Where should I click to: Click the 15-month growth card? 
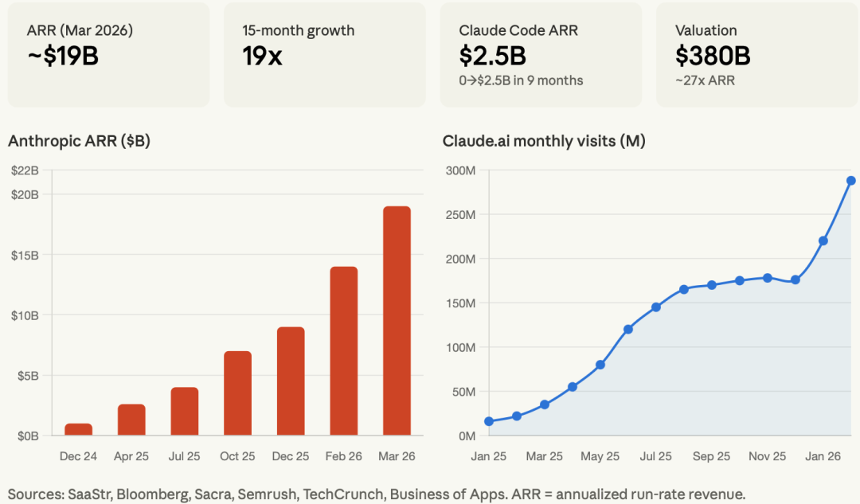(x=325, y=54)
